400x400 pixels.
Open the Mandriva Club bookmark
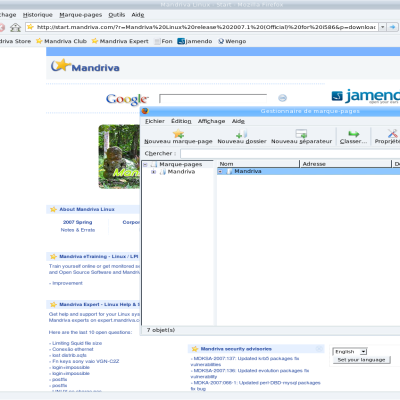(61, 41)
